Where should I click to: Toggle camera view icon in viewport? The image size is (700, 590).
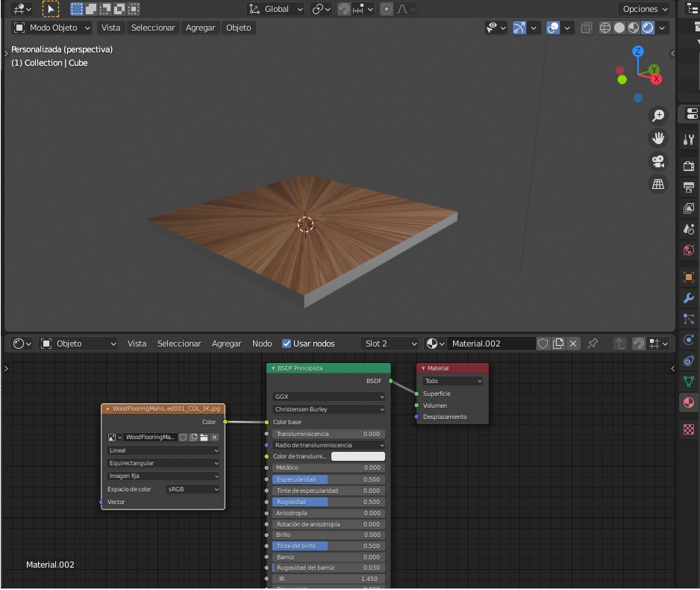coord(658,161)
